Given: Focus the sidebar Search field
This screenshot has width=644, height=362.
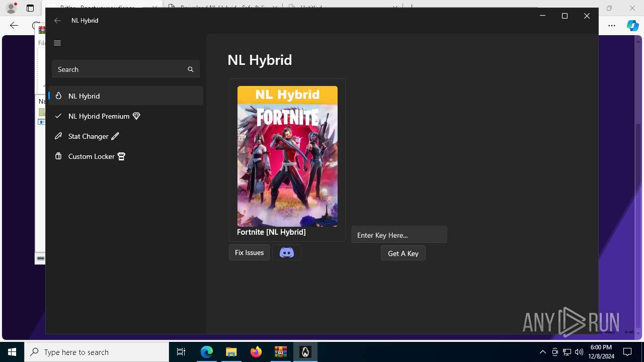Looking at the screenshot, I should coord(126,69).
